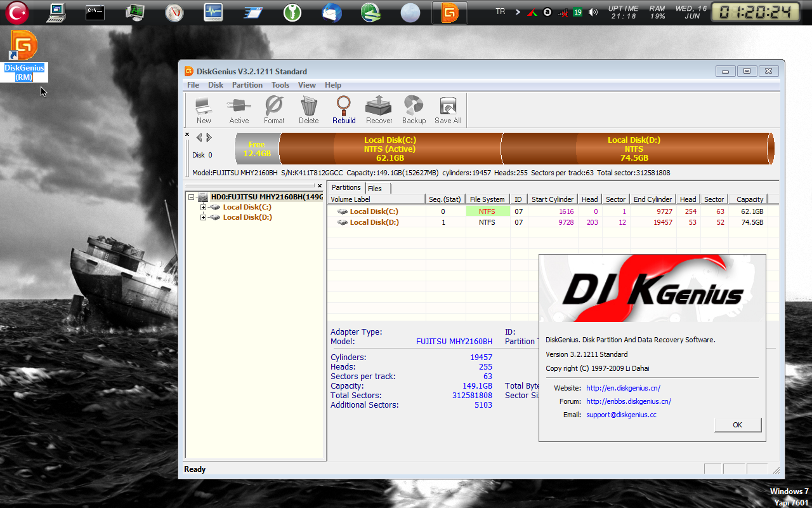Select HD0:FUJITSU MHY2160BH tree item
Screen dimensions: 812x508
[267, 197]
